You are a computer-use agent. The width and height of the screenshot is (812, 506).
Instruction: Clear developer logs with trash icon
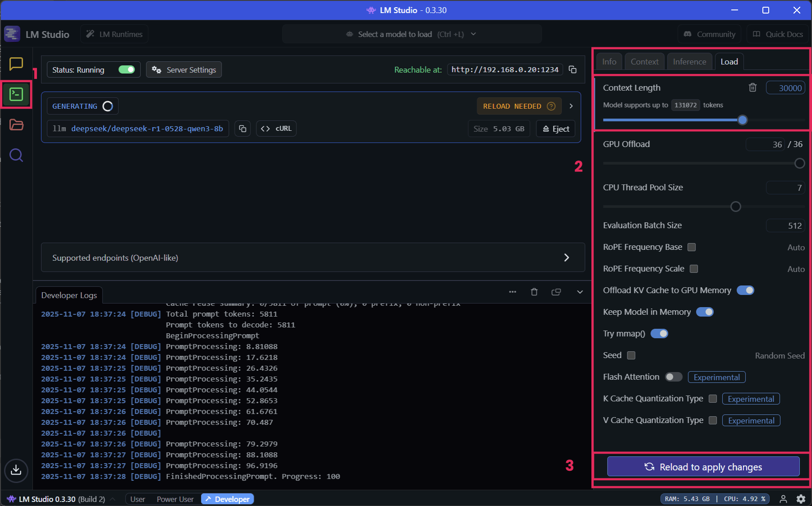pos(534,292)
